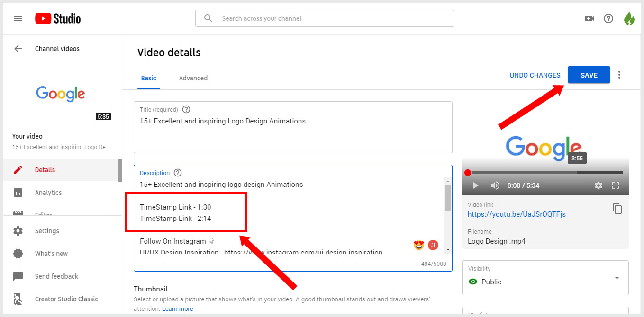Click the blue SAVE button
Viewport: 644px width, 317px height.
pos(589,75)
